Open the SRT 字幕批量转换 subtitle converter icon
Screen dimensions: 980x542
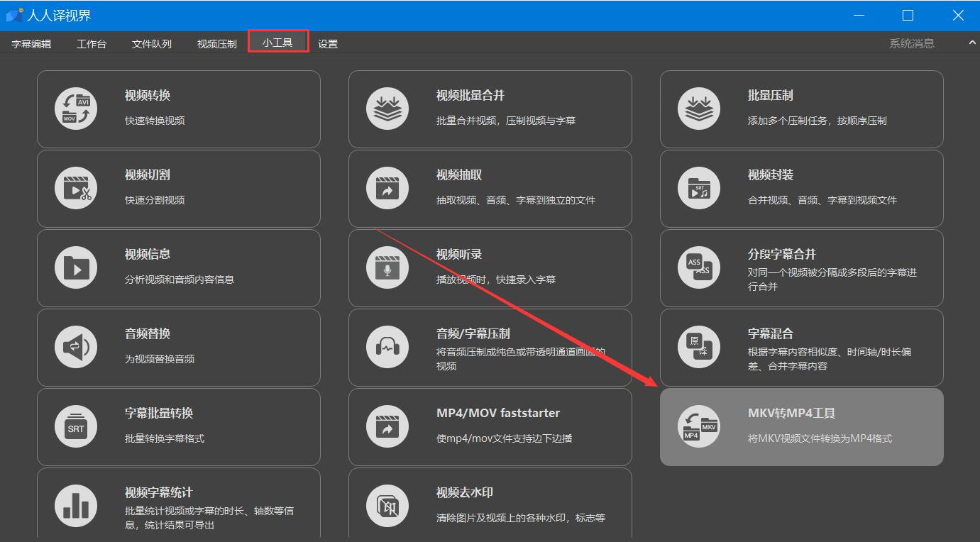pos(76,426)
